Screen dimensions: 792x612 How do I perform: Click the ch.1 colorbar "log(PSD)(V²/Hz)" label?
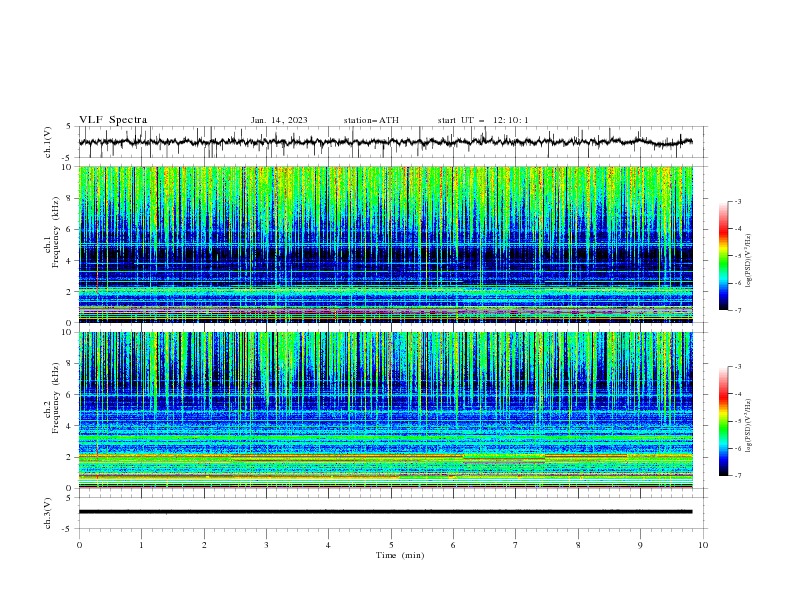[x=749, y=261]
